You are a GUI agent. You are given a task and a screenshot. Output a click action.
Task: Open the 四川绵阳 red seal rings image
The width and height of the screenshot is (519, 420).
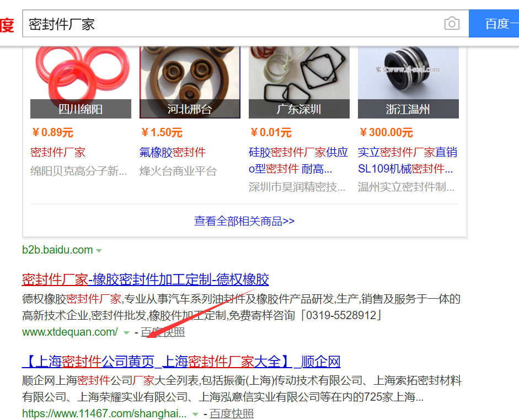81,82
